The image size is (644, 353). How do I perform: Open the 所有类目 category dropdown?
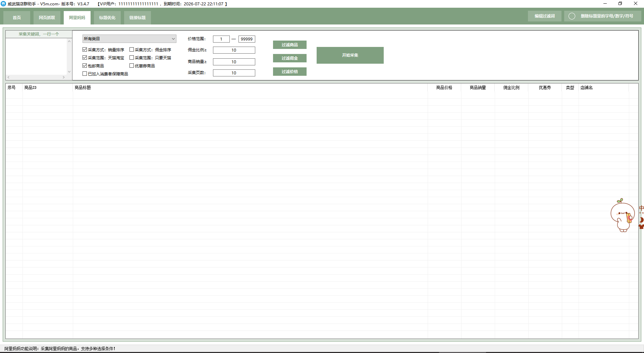[129, 39]
